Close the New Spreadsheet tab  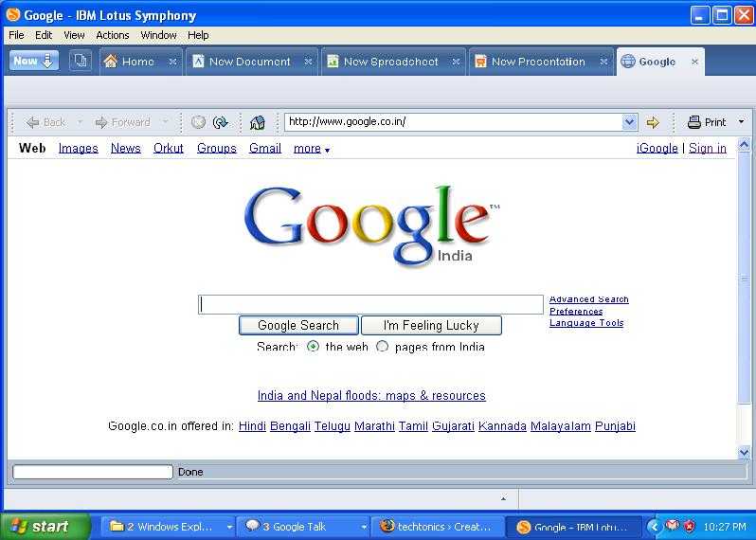click(456, 62)
